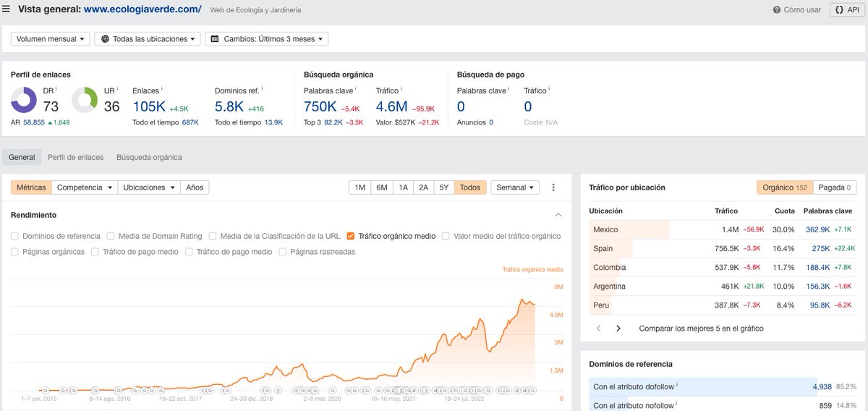868x411 pixels.
Task: Enable Páginas orgánicas checkbox
Action: click(15, 252)
